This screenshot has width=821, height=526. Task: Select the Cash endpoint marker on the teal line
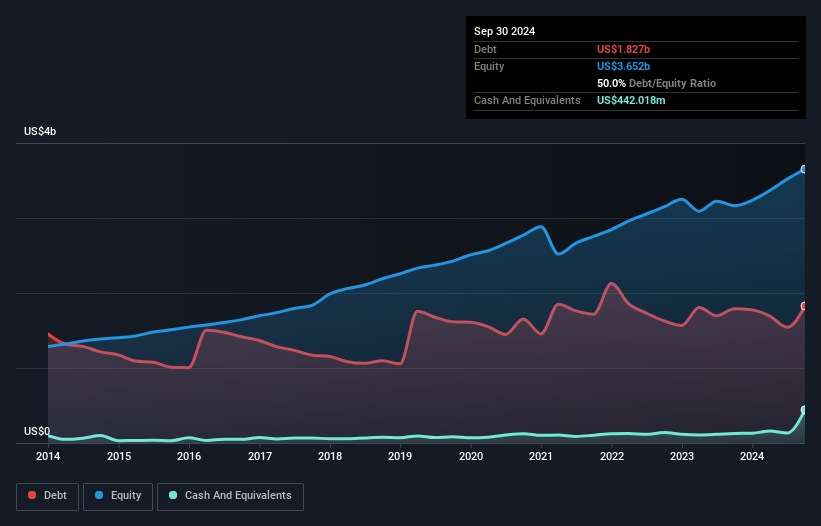click(x=804, y=410)
